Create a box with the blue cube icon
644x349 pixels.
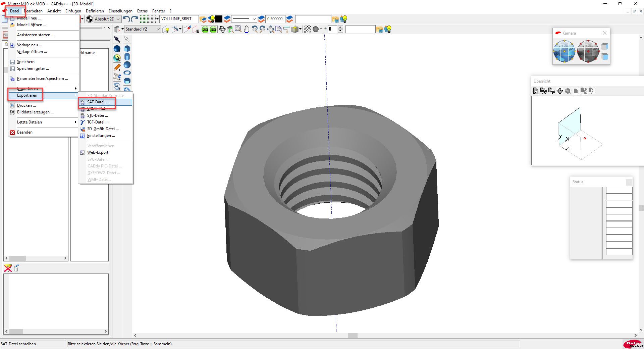click(x=127, y=49)
